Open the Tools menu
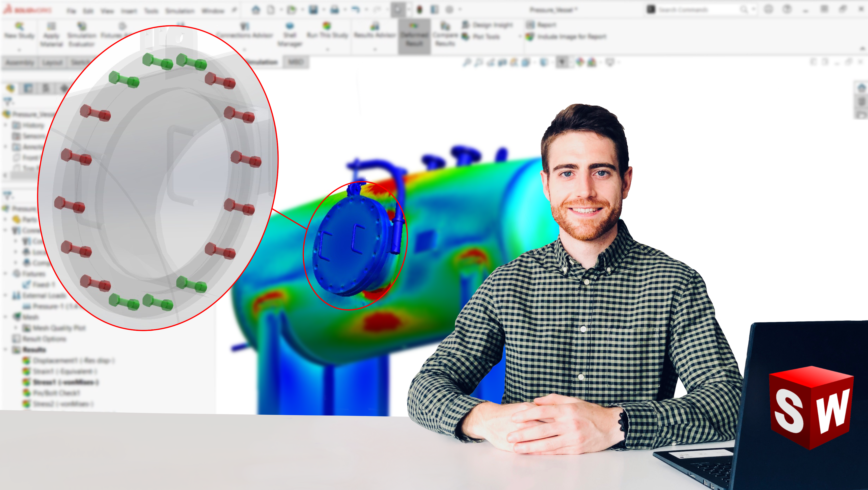Screen dimensions: 868x490 (x=151, y=11)
